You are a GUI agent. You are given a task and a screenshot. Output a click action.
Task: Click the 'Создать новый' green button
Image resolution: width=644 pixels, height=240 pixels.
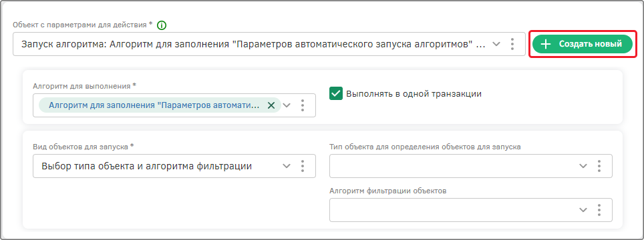point(583,44)
